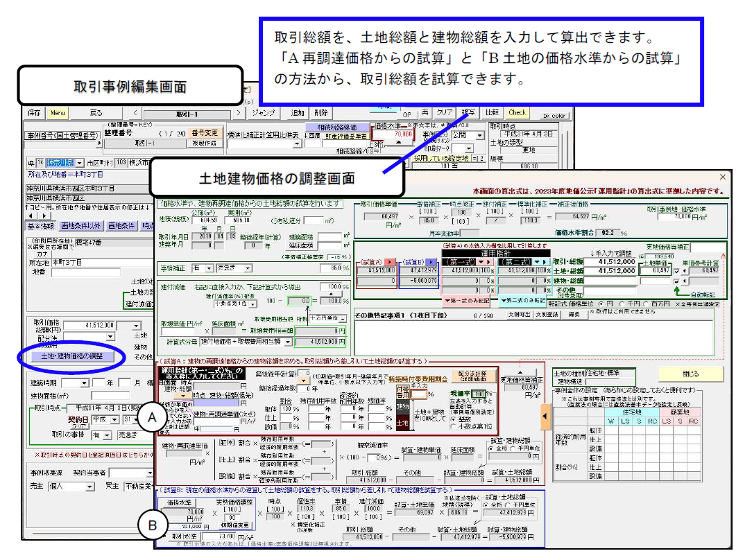
Task: Select 全桁 for 試算・建物総額
Action: click(x=491, y=448)
